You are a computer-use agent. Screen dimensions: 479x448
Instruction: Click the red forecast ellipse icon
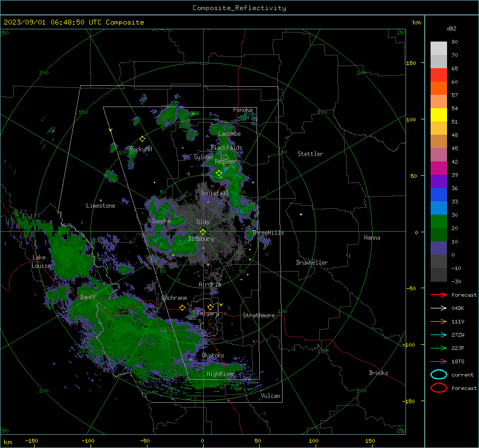(439, 388)
